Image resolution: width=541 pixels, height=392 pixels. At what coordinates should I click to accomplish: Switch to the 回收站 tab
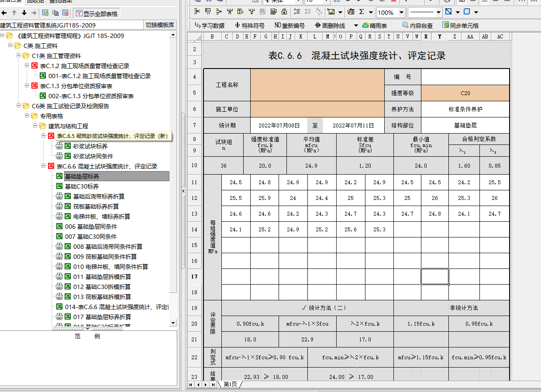[x=35, y=1]
